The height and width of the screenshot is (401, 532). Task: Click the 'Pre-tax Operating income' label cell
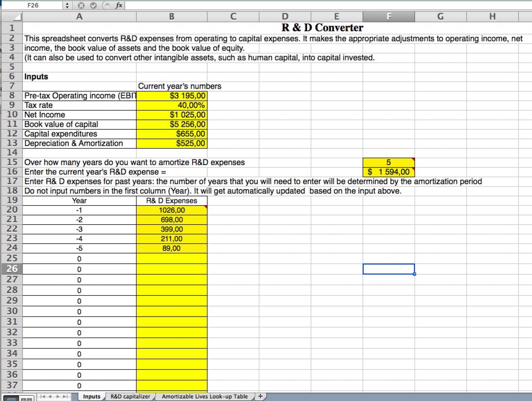[79, 96]
